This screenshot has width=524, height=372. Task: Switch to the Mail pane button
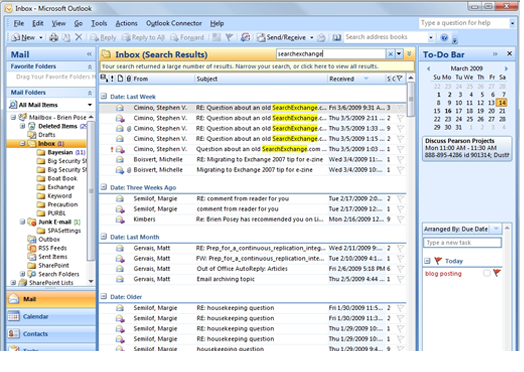pyautogui.click(x=51, y=299)
